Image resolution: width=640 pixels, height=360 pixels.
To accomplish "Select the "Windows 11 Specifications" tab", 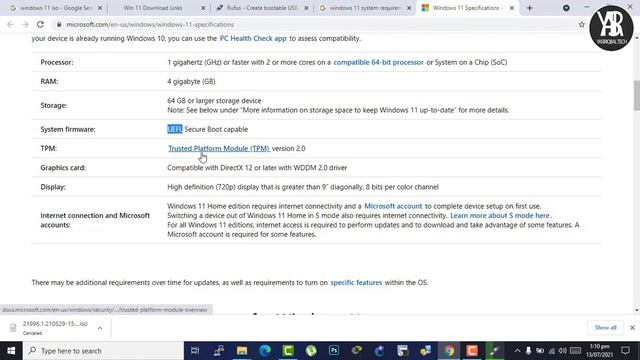I will click(466, 8).
